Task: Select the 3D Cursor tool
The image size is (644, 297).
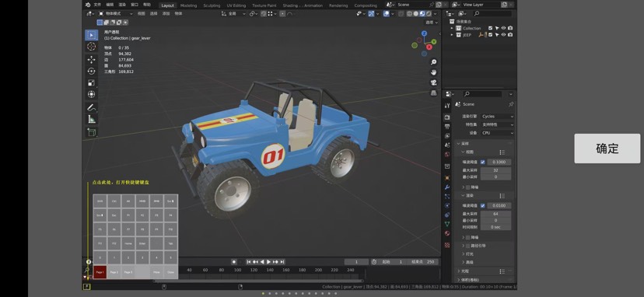Action: pos(91,47)
